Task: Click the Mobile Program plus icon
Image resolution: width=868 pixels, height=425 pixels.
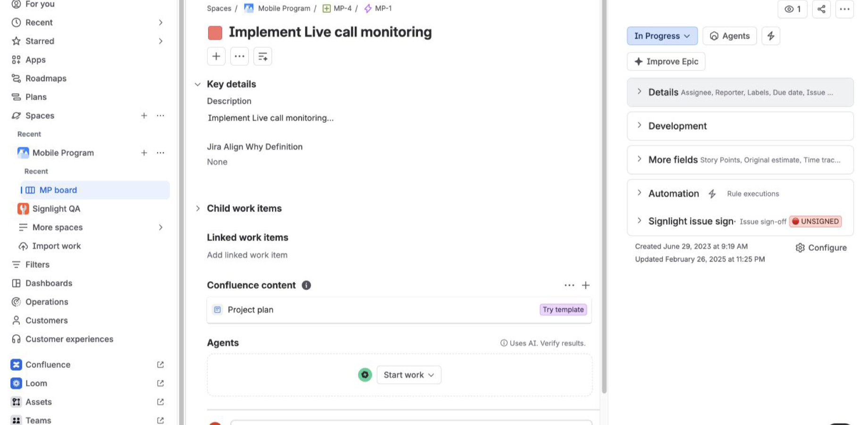Action: pos(144,153)
